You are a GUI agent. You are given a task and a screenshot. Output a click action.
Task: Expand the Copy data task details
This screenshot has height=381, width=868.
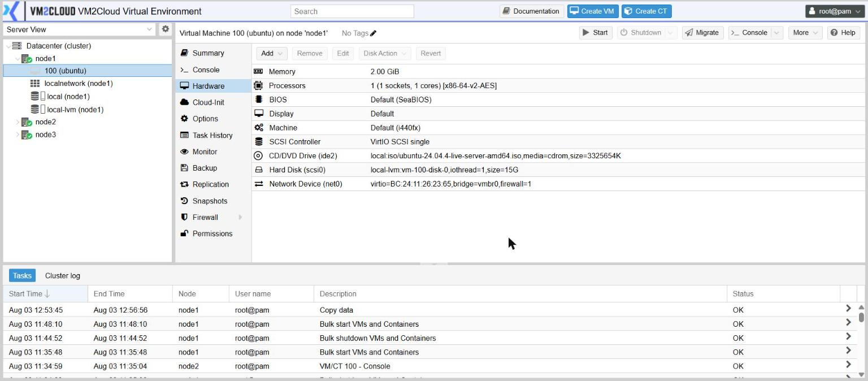click(848, 309)
